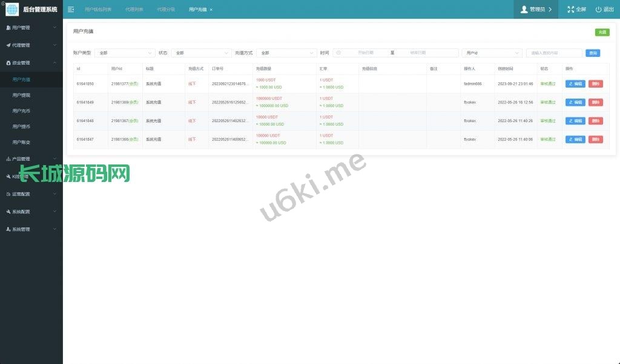Expand the 系统配置 sidebar menu
Viewport: 620px width, 364px height.
(x=31, y=212)
